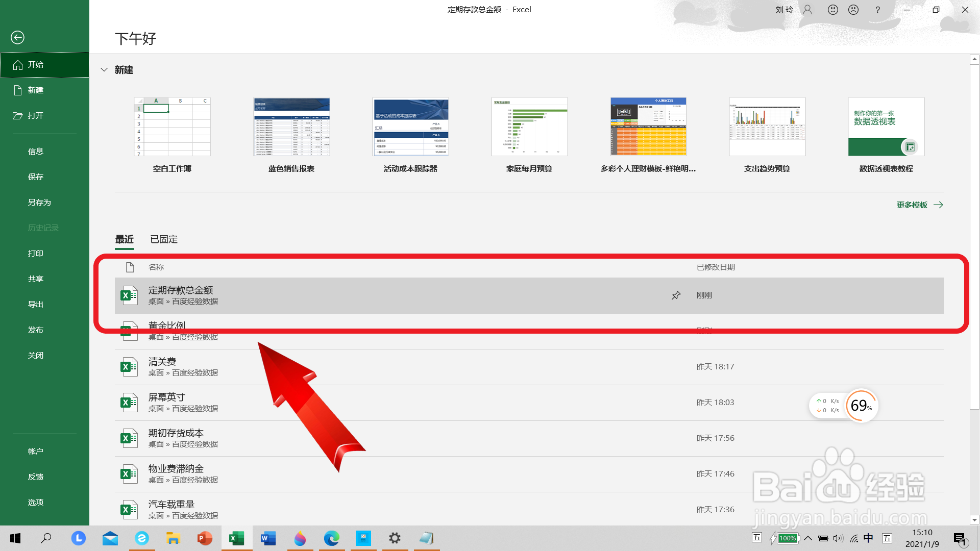Open Microsoft Edge from taskbar
This screenshot has width=980, height=551.
click(331, 538)
